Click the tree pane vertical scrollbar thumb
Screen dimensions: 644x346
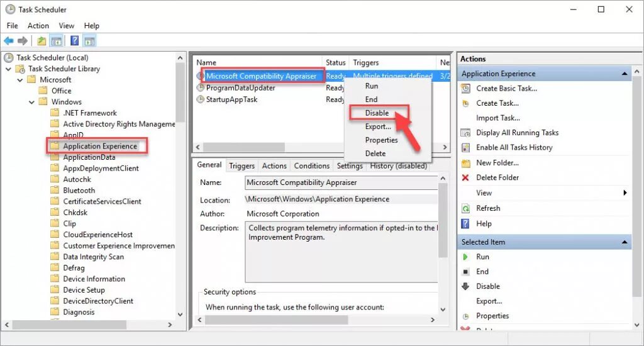[x=180, y=93]
